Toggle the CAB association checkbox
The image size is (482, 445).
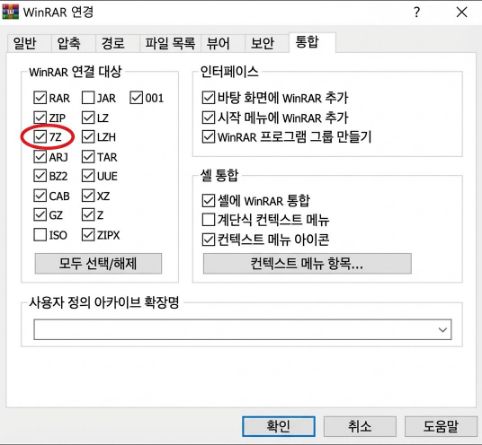click(40, 196)
